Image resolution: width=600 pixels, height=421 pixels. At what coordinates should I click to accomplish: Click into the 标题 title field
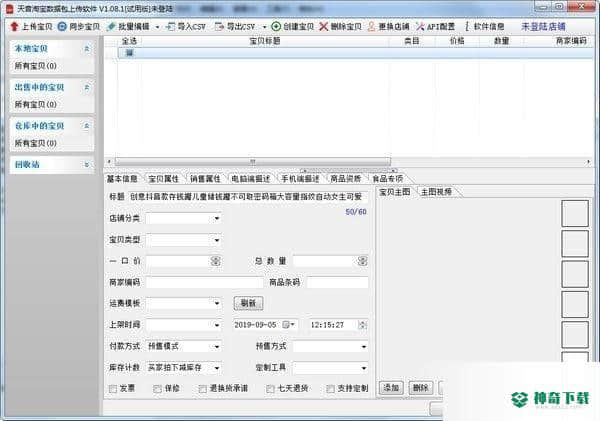click(x=248, y=197)
